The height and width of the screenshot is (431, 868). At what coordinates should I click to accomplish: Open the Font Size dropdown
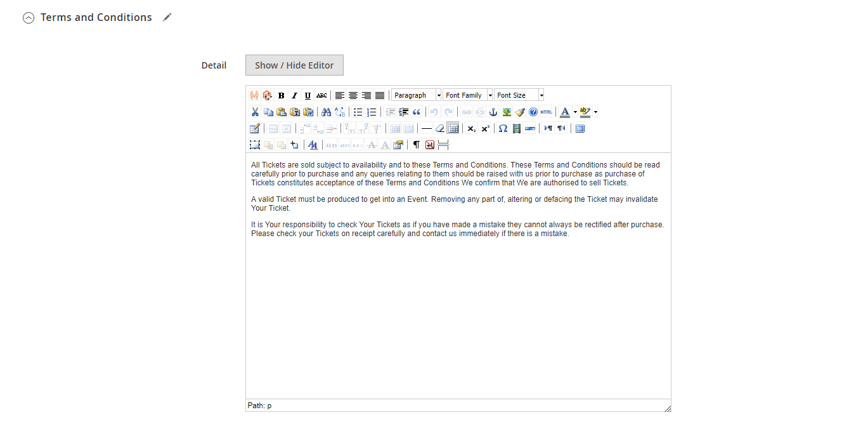coord(519,95)
